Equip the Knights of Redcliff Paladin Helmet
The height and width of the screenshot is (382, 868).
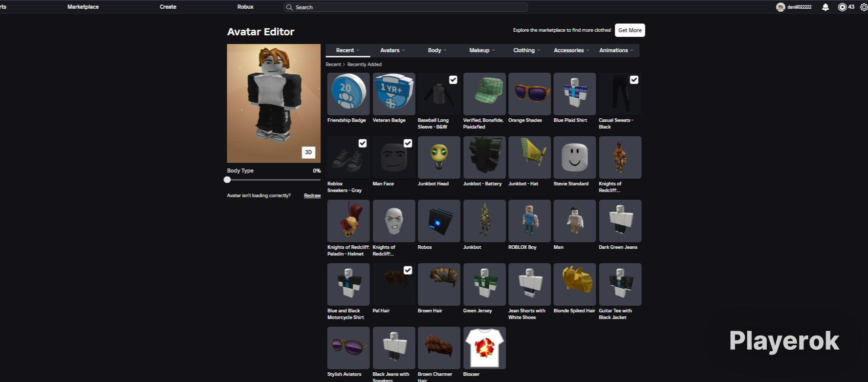[349, 221]
